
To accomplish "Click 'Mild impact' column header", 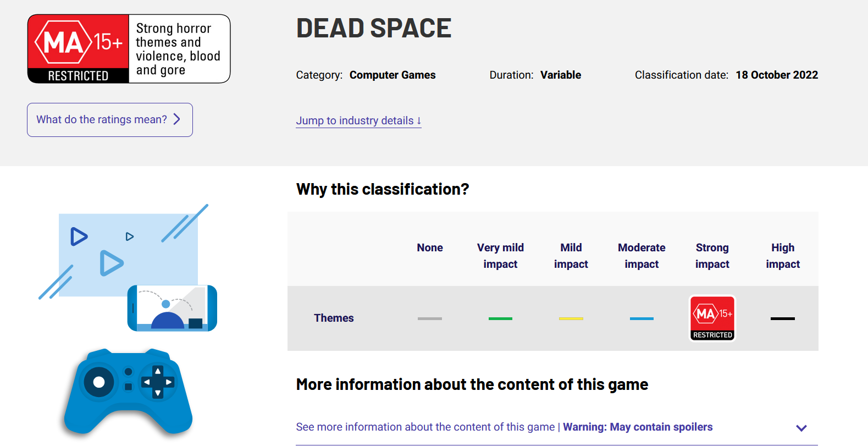I will click(571, 256).
